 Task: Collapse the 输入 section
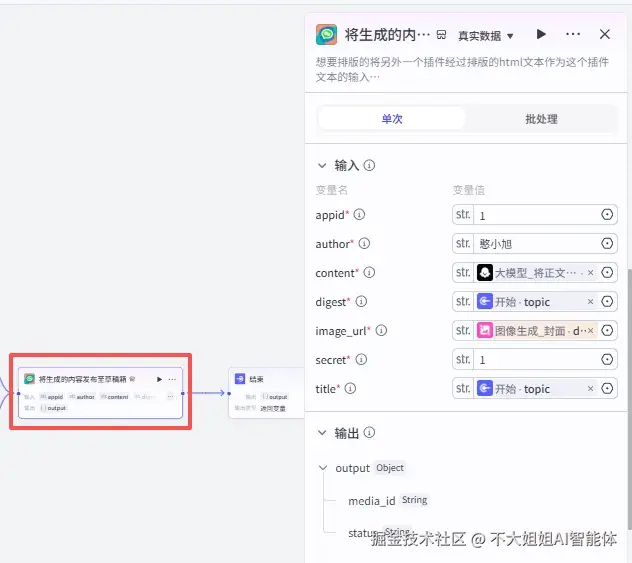coord(322,165)
